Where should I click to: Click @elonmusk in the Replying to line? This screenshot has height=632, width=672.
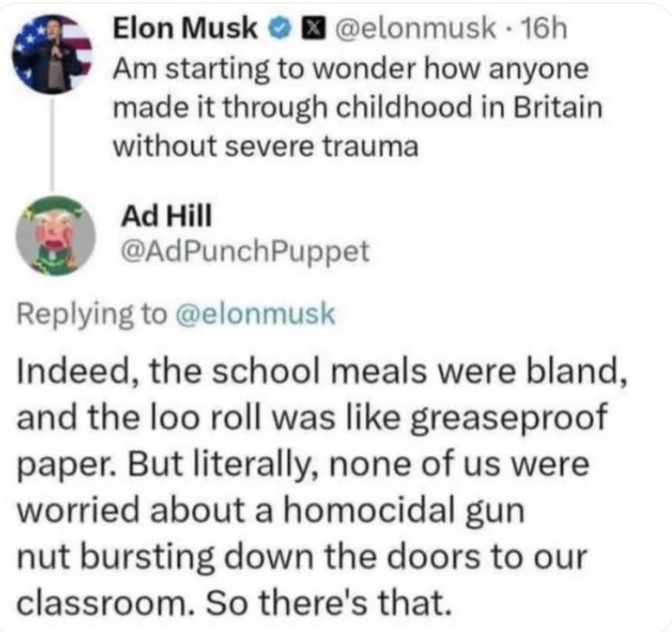(x=256, y=313)
